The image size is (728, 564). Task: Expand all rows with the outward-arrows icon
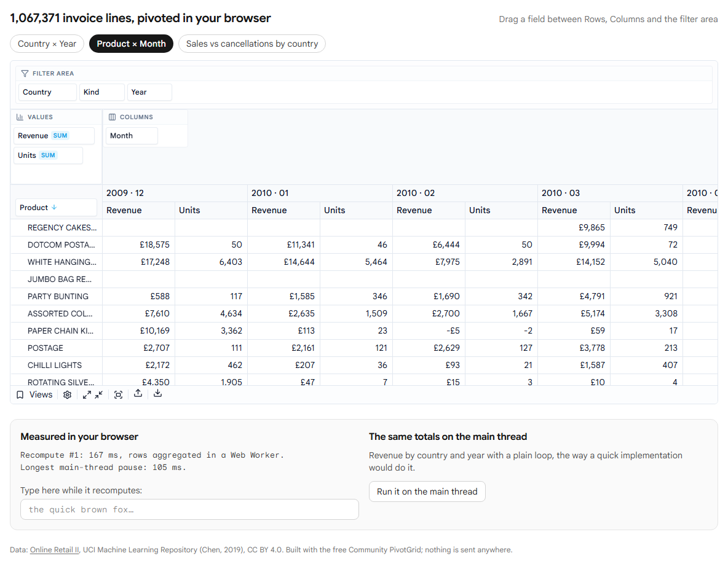pos(87,394)
